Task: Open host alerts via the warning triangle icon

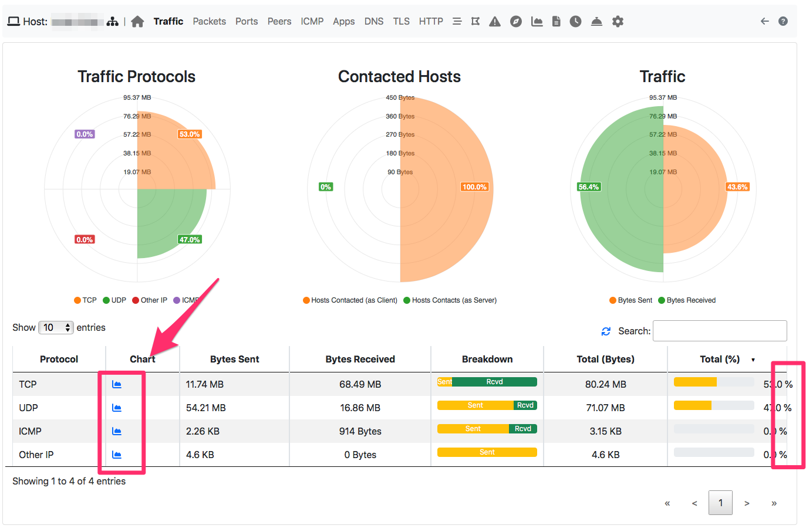Action: click(495, 21)
